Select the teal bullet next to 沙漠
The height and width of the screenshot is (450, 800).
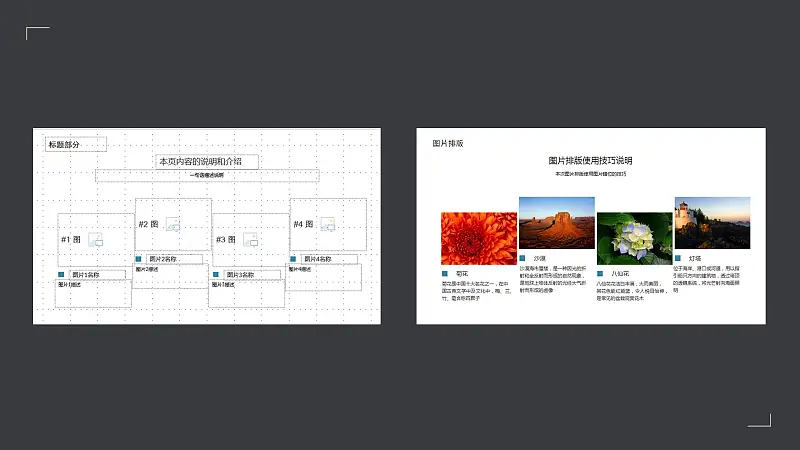(x=522, y=258)
